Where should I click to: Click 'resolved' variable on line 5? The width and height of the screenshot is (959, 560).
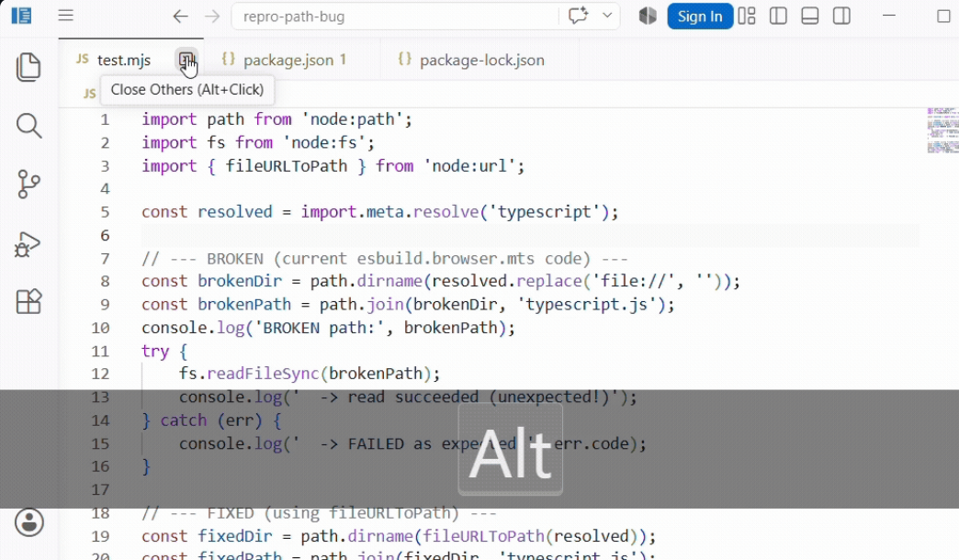235,212
